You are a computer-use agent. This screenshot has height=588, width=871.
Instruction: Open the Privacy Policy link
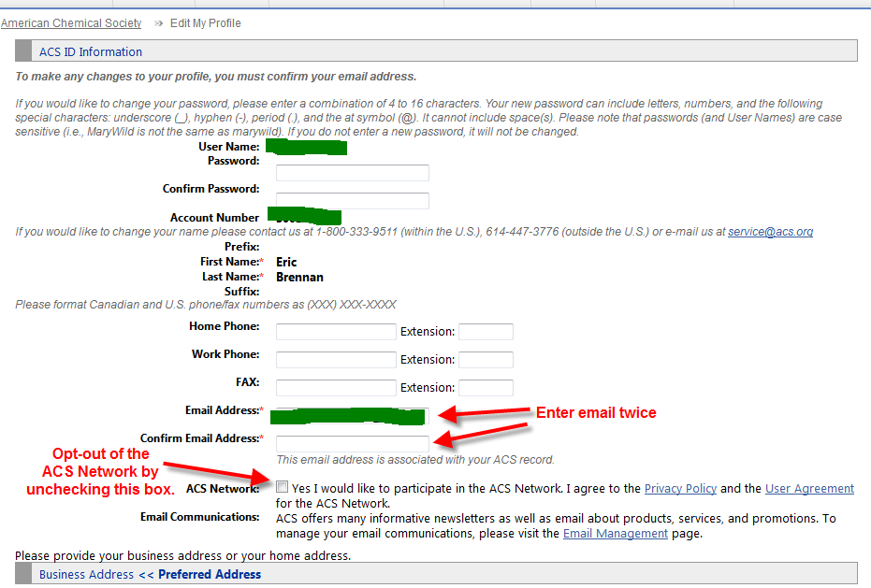[680, 488]
